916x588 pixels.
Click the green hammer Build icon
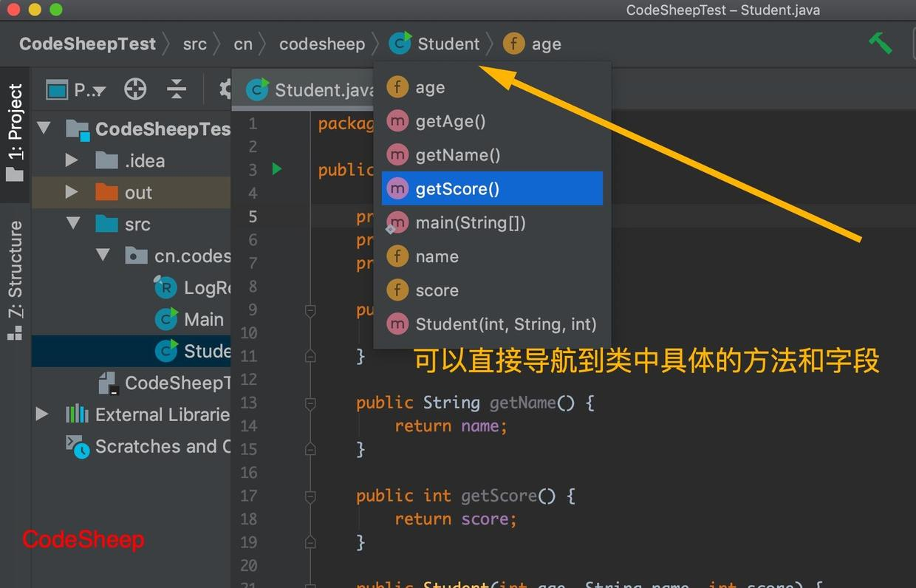click(x=881, y=44)
